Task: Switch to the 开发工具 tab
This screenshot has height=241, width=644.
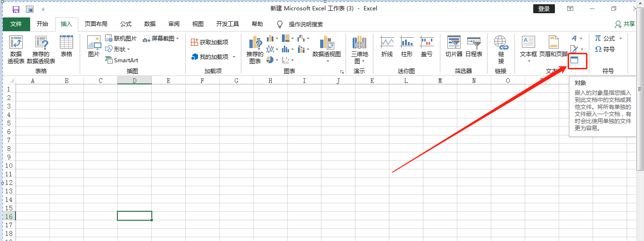Action: 228,24
